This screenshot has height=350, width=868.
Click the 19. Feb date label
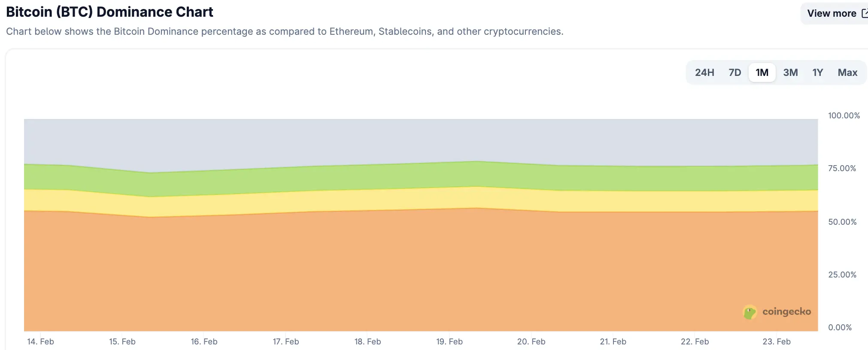[449, 342]
